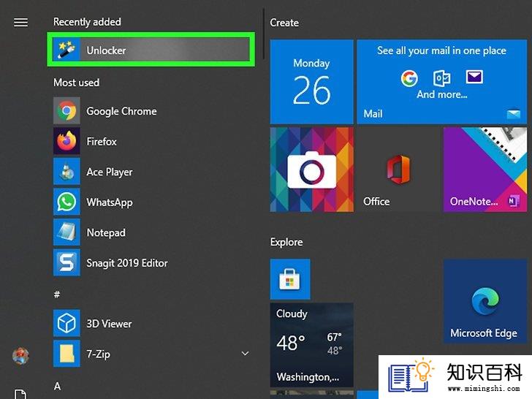Viewport: 532px width, 399px height.
Task: Click the Most used heading
Action: pyautogui.click(x=76, y=83)
